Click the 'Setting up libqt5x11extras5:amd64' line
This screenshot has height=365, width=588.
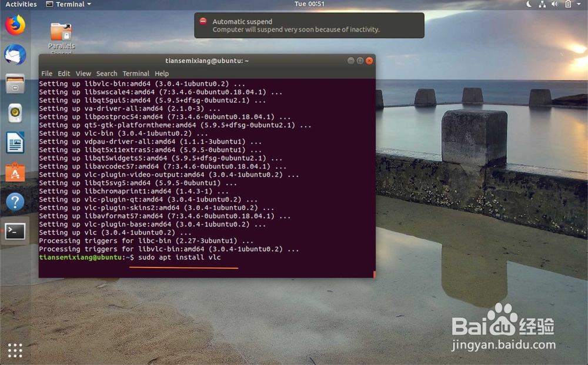click(x=151, y=150)
